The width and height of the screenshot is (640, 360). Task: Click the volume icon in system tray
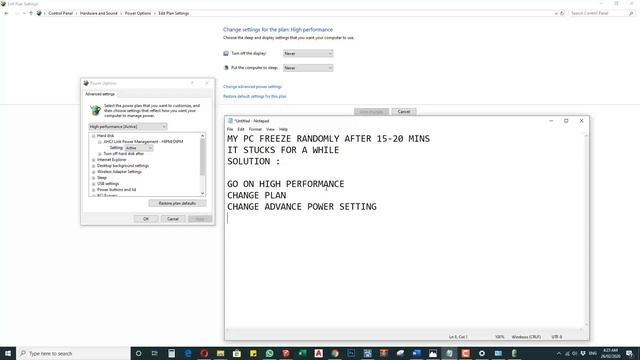pos(575,353)
